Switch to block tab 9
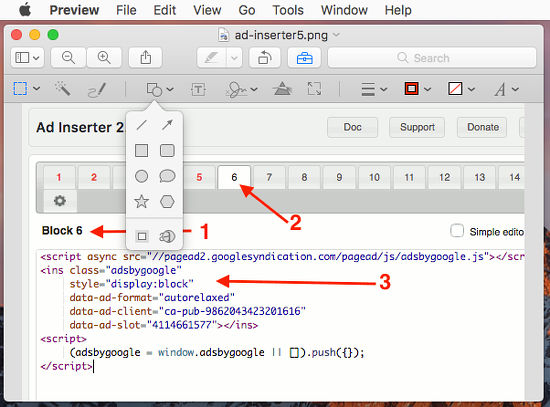 click(x=339, y=177)
